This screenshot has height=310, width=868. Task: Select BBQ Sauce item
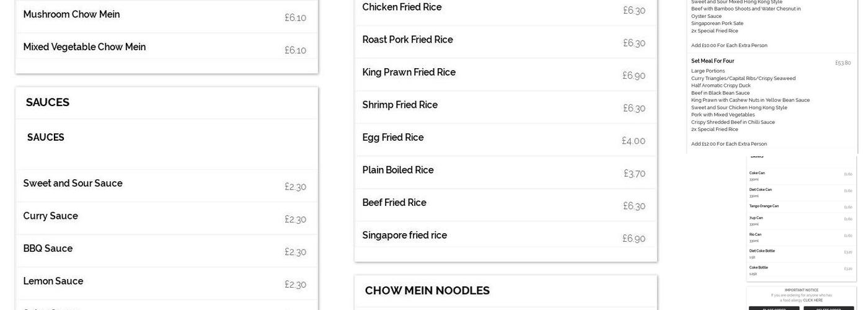pos(48,249)
